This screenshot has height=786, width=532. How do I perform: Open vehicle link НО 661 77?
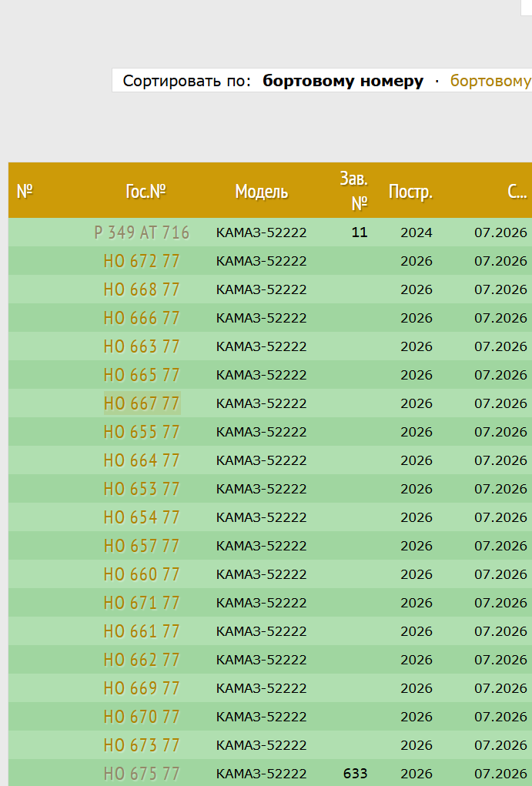pyautogui.click(x=142, y=631)
